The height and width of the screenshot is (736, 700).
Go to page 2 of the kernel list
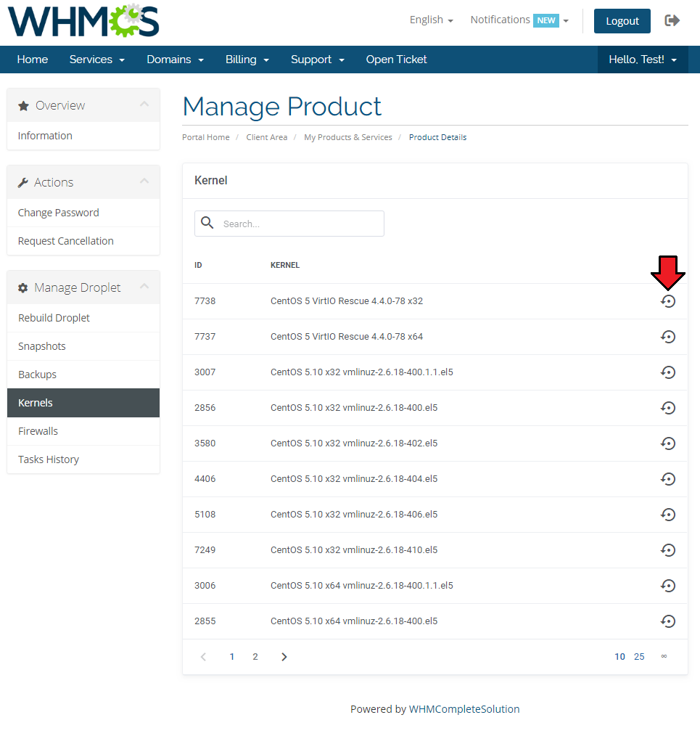[255, 657]
